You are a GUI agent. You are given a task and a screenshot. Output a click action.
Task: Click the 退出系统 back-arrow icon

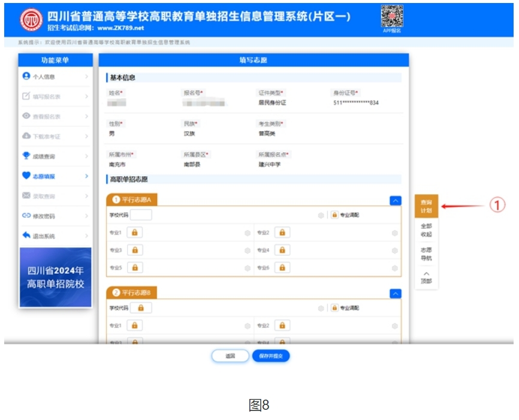(26, 235)
